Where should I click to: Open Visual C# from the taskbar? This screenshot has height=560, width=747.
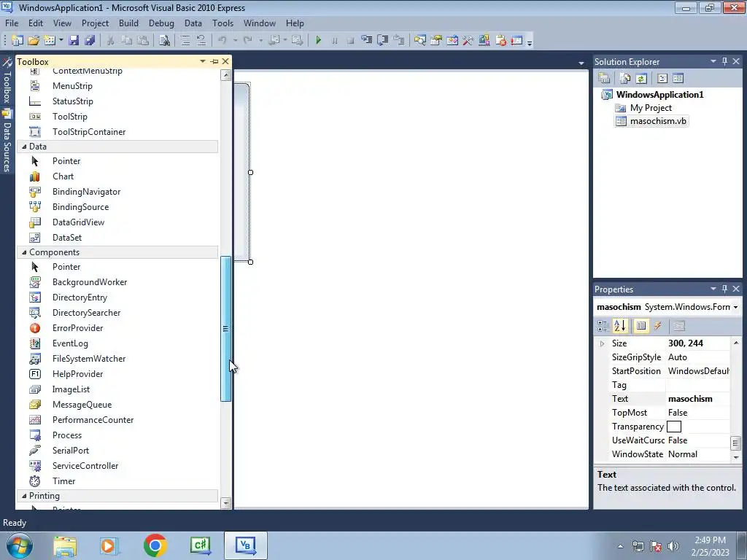[x=200, y=545]
